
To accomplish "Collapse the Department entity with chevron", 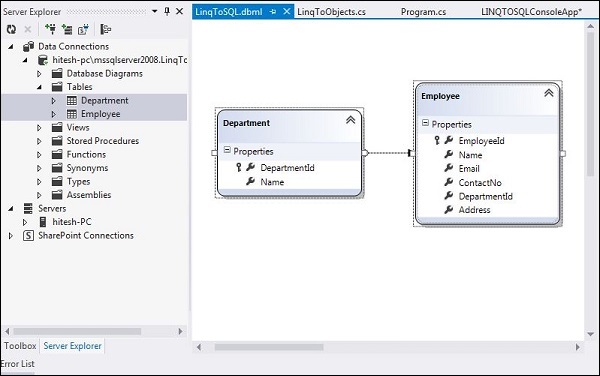I will pyautogui.click(x=351, y=120).
